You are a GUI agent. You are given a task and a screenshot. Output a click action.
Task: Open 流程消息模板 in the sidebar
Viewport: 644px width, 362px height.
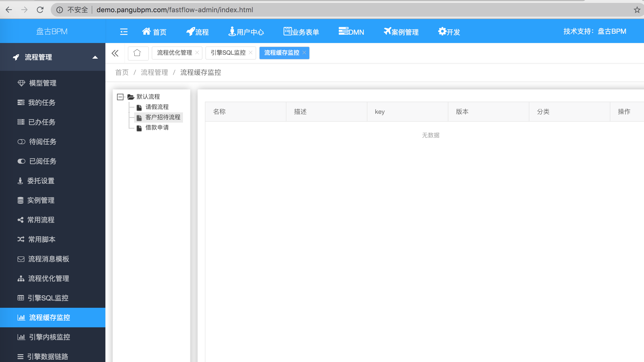point(49,259)
